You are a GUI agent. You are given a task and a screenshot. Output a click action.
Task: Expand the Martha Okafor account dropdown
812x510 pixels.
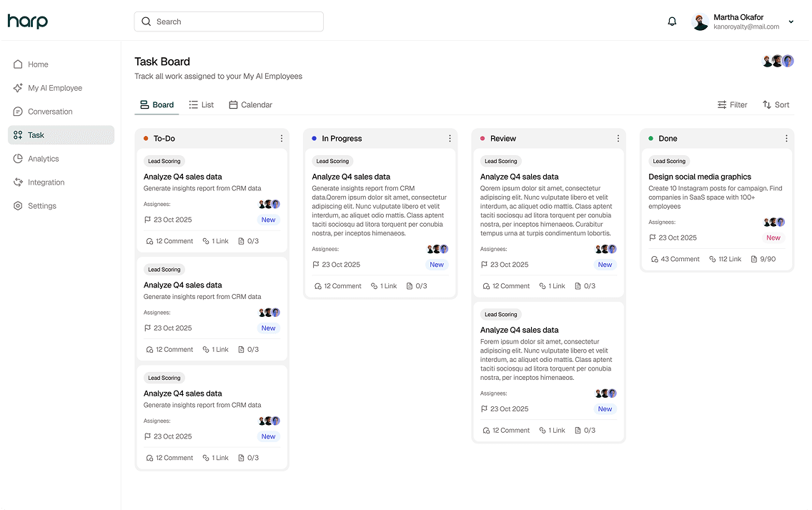[x=790, y=21]
